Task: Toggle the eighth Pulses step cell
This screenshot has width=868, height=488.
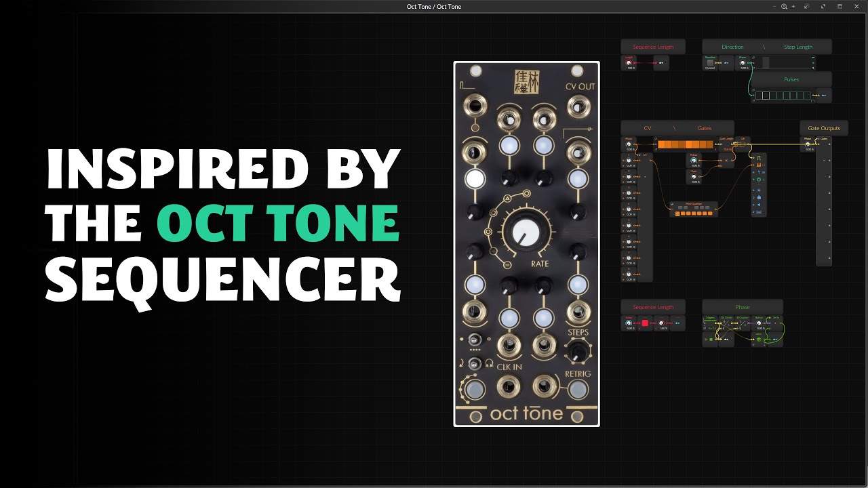Action: 807,96
